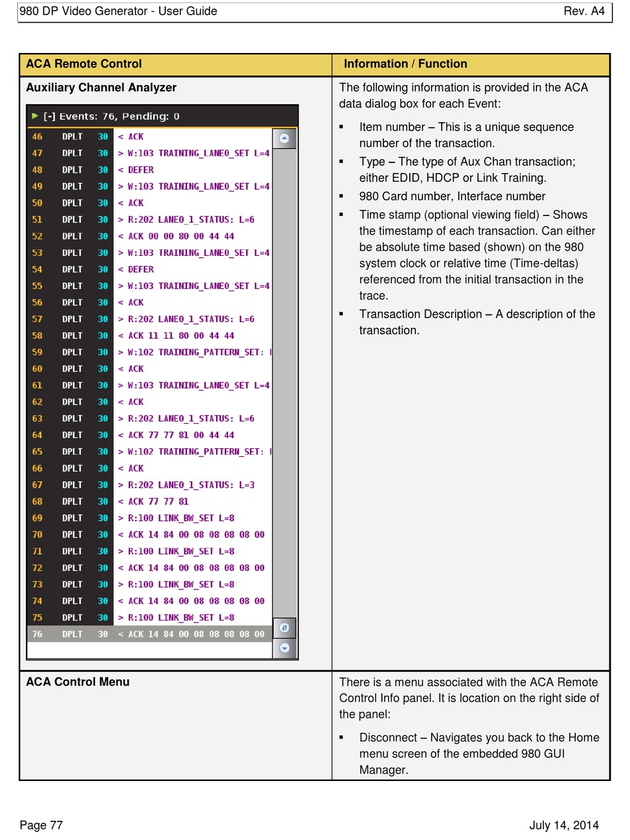Click the auto-scroll button above the down arrow
Image resolution: width=630 pixels, height=840 pixels.
click(x=284, y=628)
